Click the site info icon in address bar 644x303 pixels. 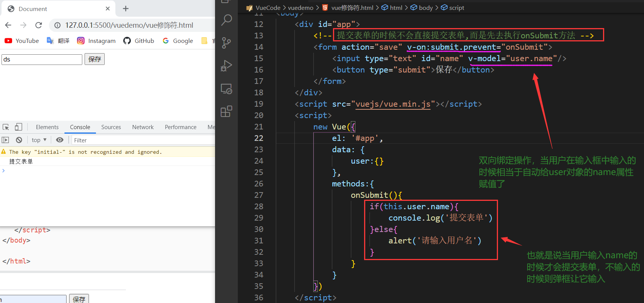[x=57, y=25]
